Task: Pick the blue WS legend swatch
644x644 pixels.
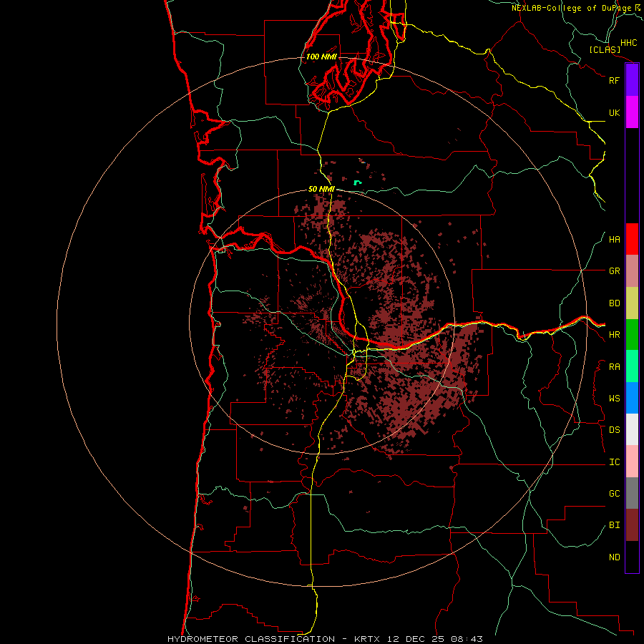Action: coord(632,398)
